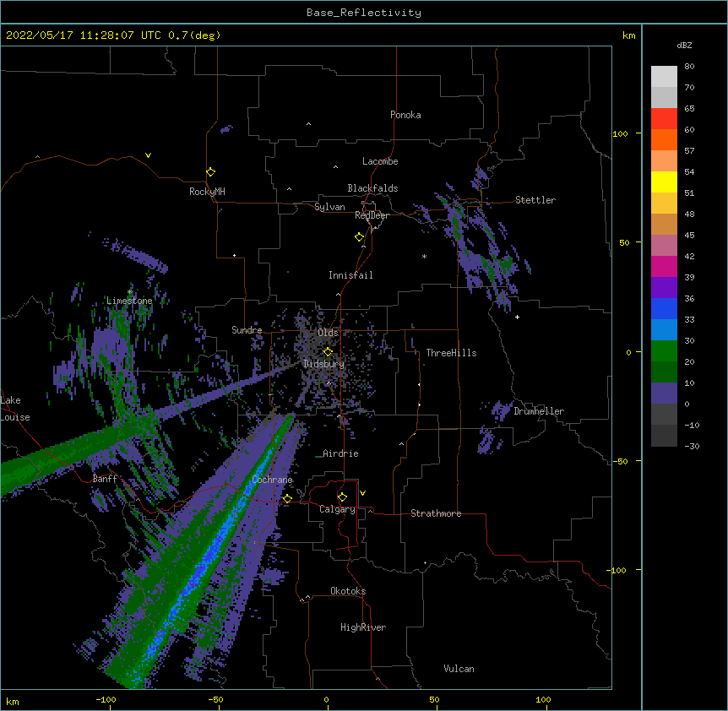Click the Lake Louise label
728x711 pixels.
coord(15,409)
